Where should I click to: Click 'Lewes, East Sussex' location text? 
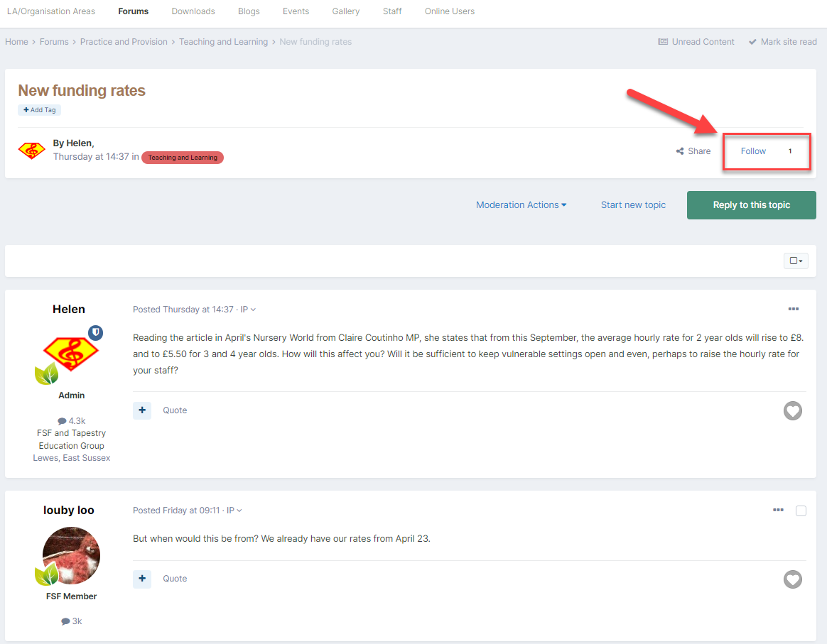72,458
